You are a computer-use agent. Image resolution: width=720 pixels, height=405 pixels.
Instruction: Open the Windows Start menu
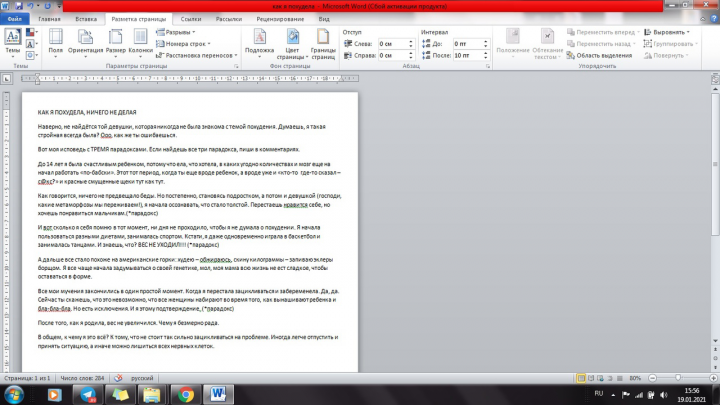(x=14, y=394)
